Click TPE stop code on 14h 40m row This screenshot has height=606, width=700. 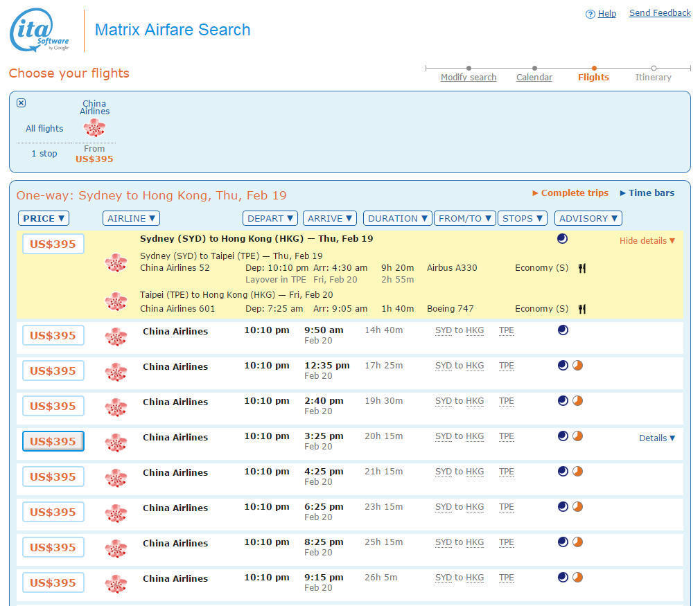[506, 330]
